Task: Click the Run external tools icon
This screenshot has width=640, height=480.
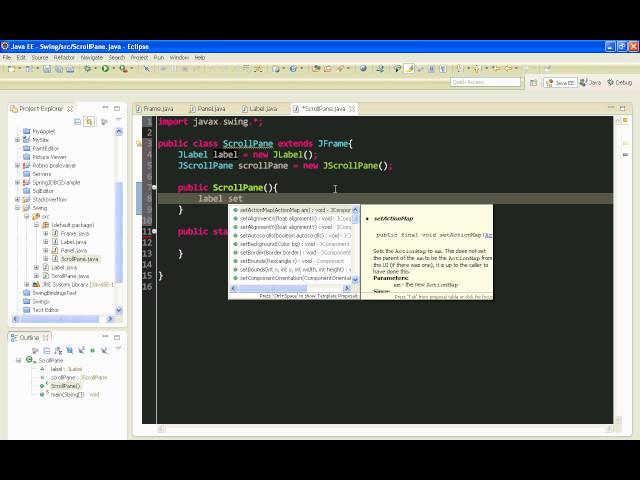Action: 123,69
